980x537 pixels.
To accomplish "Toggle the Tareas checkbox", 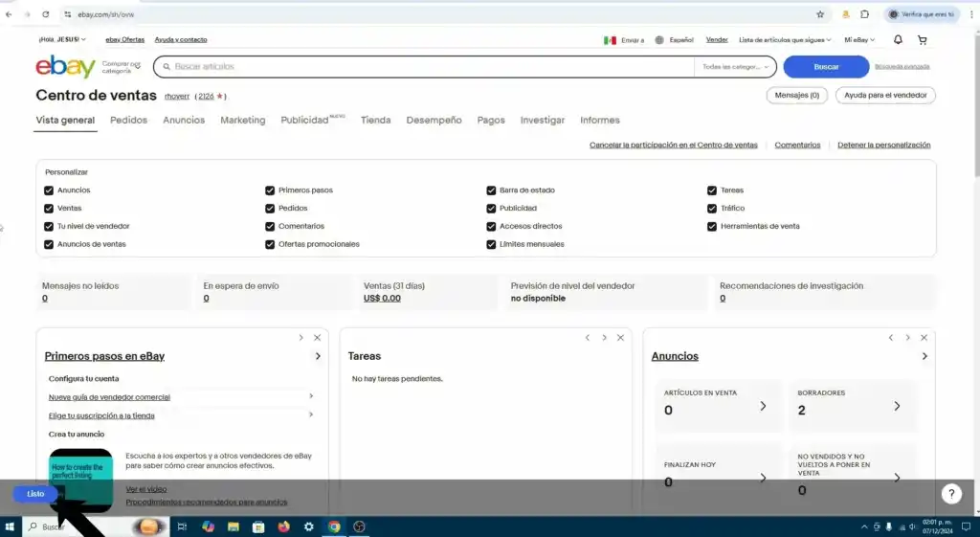I will 712,190.
